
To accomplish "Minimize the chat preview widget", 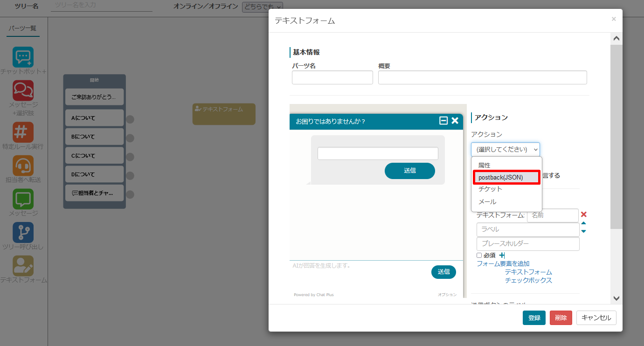I will (x=443, y=121).
